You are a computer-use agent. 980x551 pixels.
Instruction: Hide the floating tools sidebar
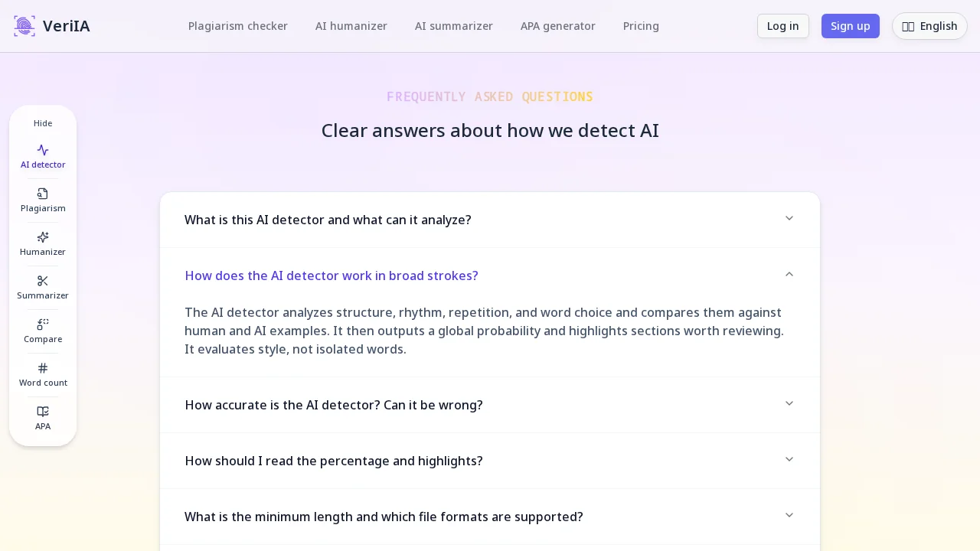point(43,123)
